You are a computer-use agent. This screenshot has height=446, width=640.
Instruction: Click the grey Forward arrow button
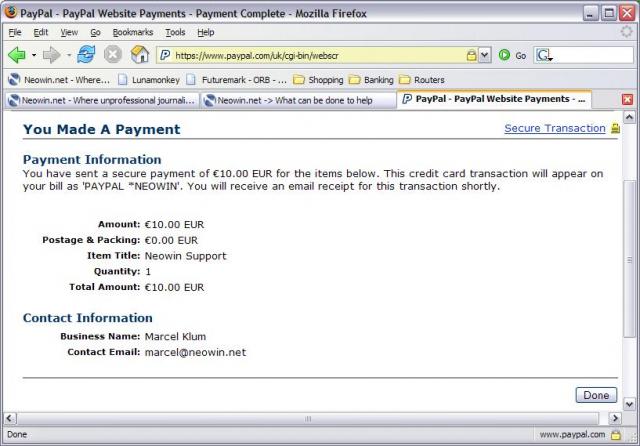[52, 55]
